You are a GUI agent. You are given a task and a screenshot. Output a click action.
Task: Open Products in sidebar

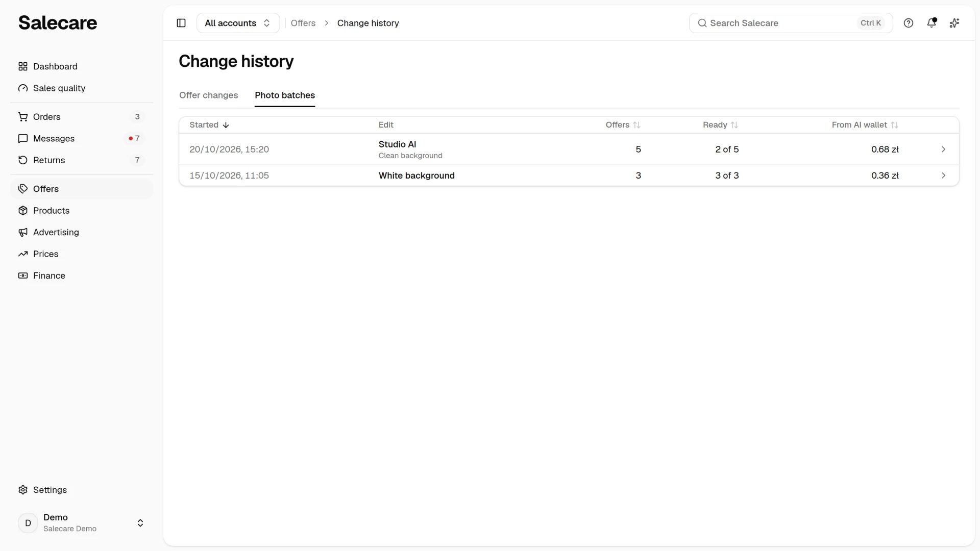82,211
